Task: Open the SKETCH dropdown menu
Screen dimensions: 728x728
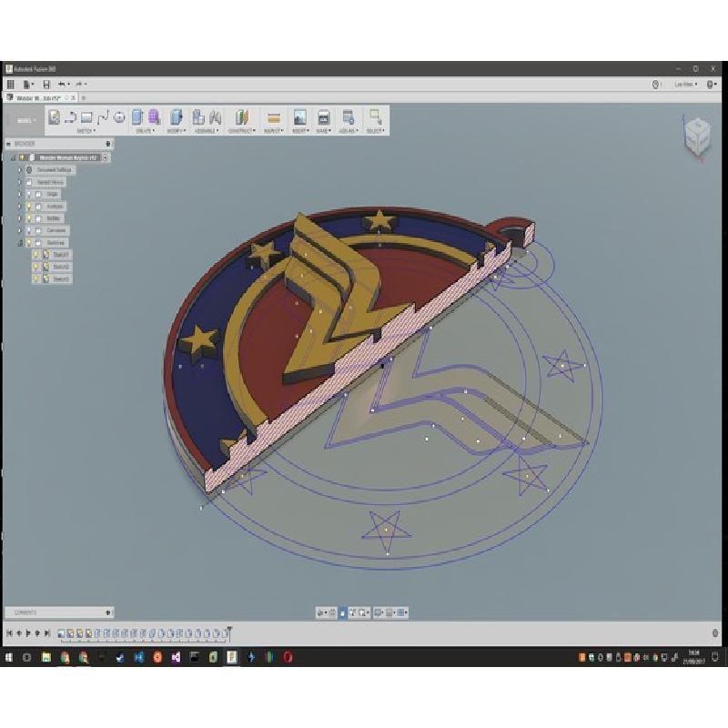Action: (86, 131)
